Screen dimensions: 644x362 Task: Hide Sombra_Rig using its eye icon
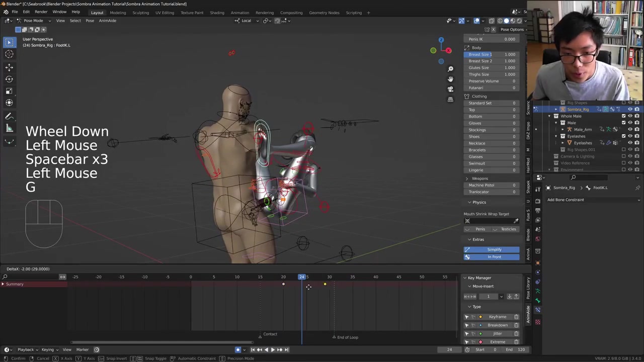[630, 109]
